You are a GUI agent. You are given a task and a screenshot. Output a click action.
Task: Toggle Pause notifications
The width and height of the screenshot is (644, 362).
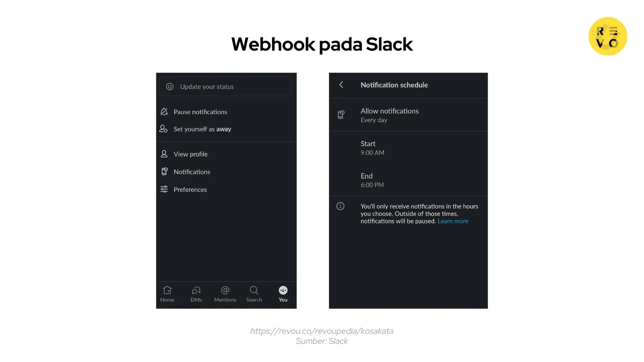(200, 111)
